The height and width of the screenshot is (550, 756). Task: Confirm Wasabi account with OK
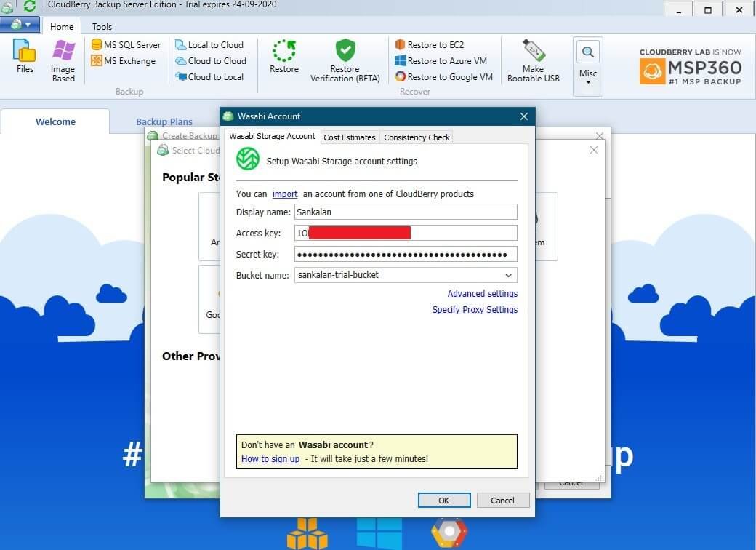pyautogui.click(x=444, y=501)
